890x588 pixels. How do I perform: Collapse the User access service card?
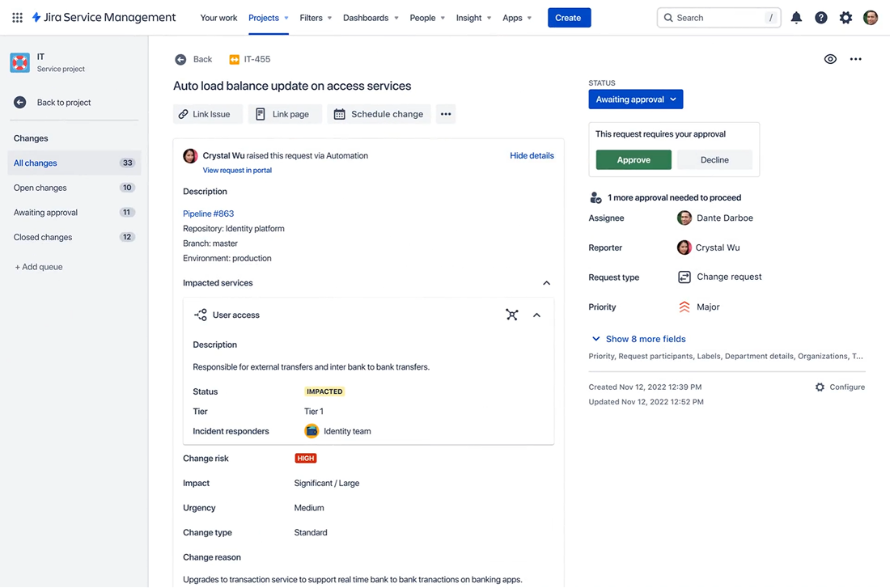point(536,315)
